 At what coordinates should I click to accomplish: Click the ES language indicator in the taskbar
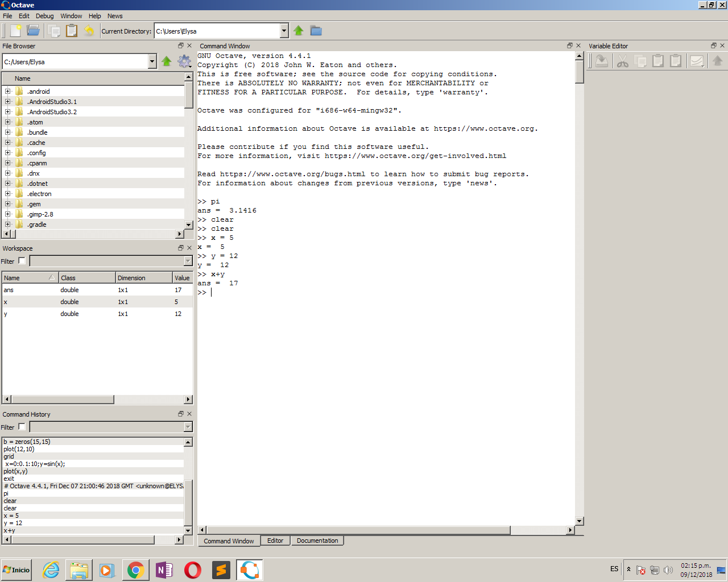pyautogui.click(x=614, y=569)
